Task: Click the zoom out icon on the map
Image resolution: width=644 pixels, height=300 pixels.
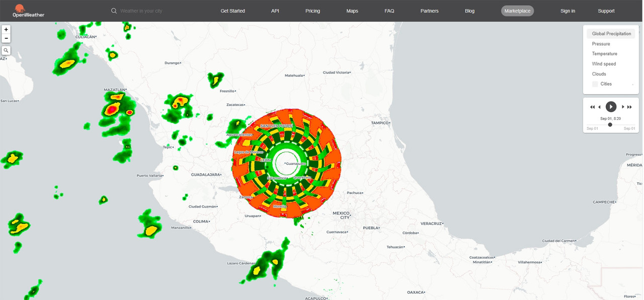Action: pyautogui.click(x=6, y=38)
